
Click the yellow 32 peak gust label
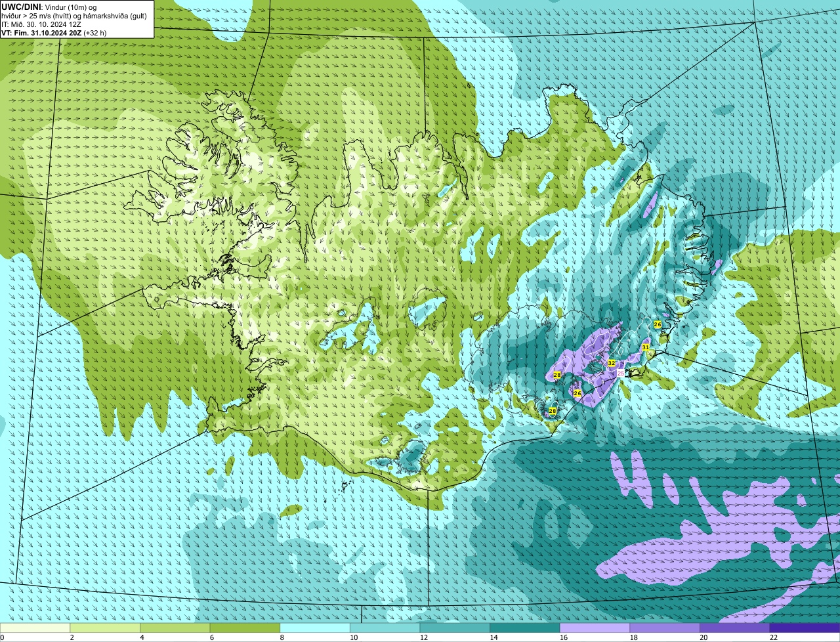coord(611,363)
